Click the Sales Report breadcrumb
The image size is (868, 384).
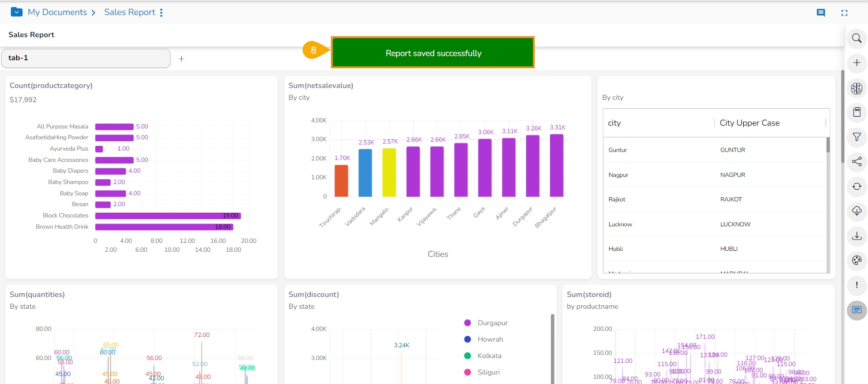129,12
